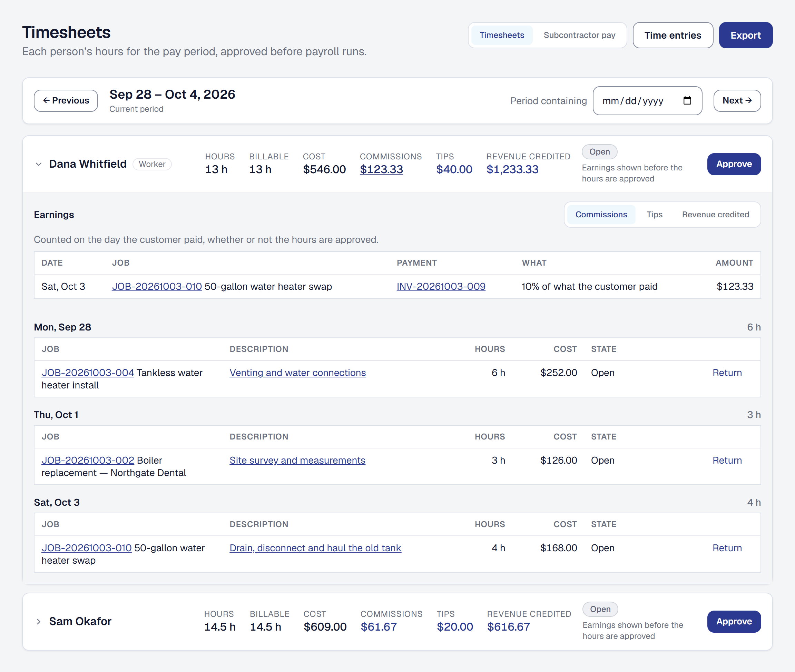Click Sam's $61.67 commissions value

coord(379,627)
